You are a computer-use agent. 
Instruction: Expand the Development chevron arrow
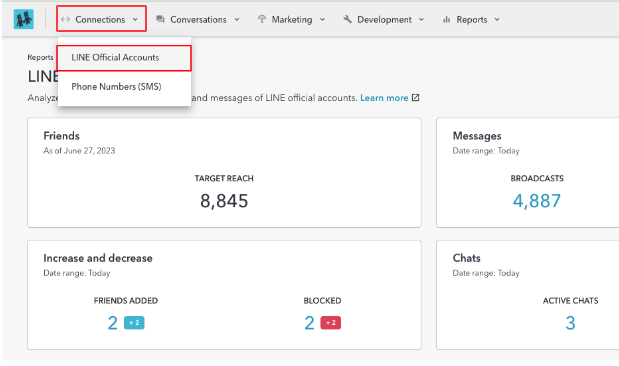click(x=421, y=19)
